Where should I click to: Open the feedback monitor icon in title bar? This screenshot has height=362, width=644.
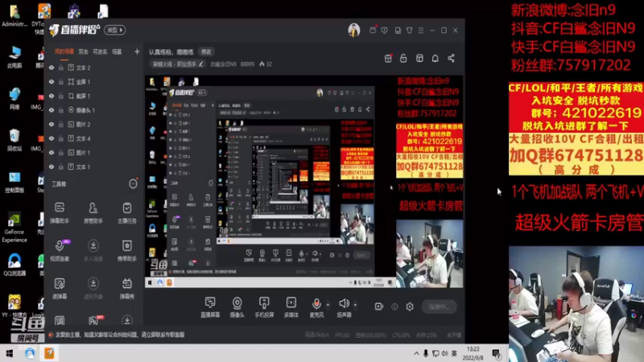(x=385, y=31)
